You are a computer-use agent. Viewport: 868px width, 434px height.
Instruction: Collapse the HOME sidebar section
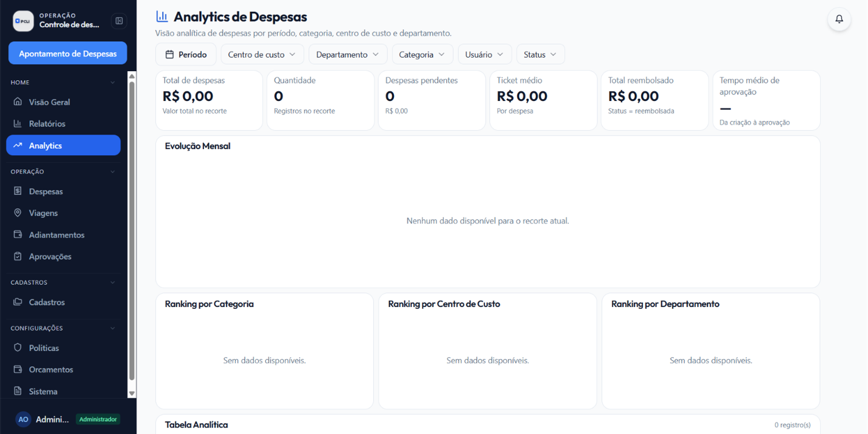tap(113, 82)
